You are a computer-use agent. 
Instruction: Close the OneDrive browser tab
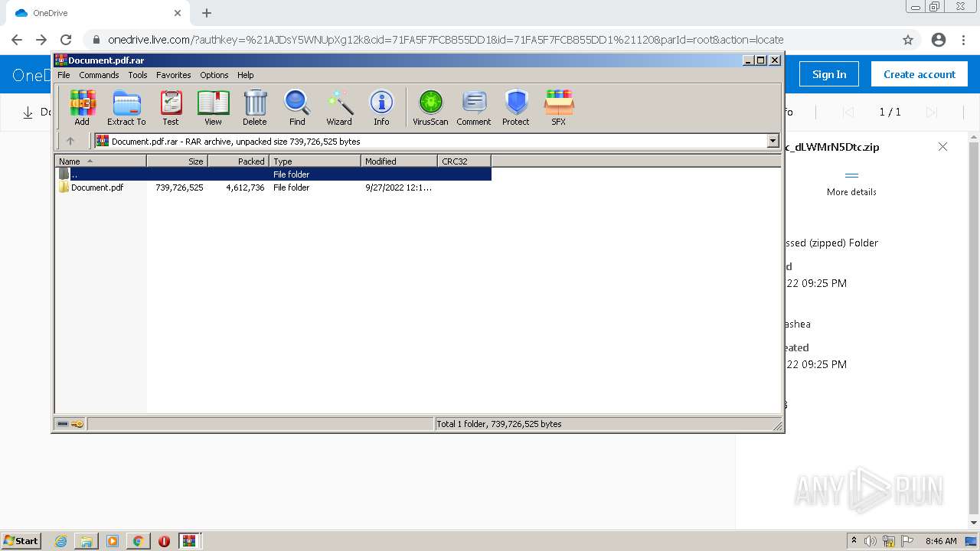click(x=178, y=13)
